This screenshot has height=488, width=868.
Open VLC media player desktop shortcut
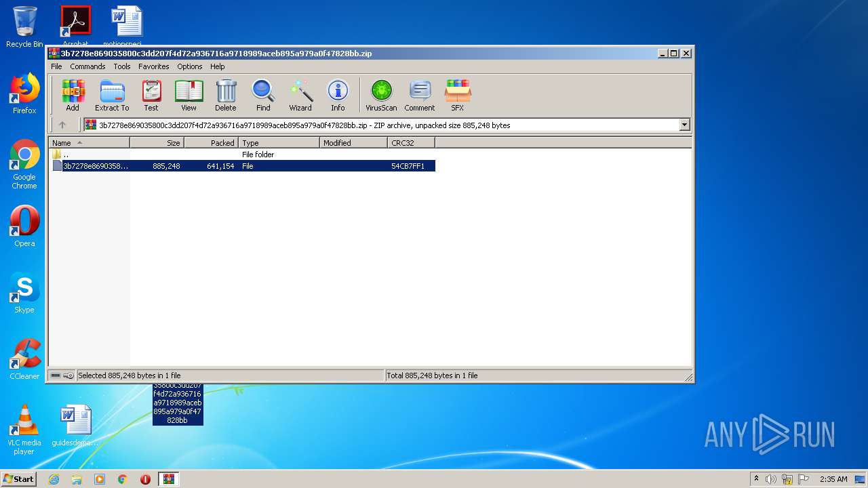(24, 430)
